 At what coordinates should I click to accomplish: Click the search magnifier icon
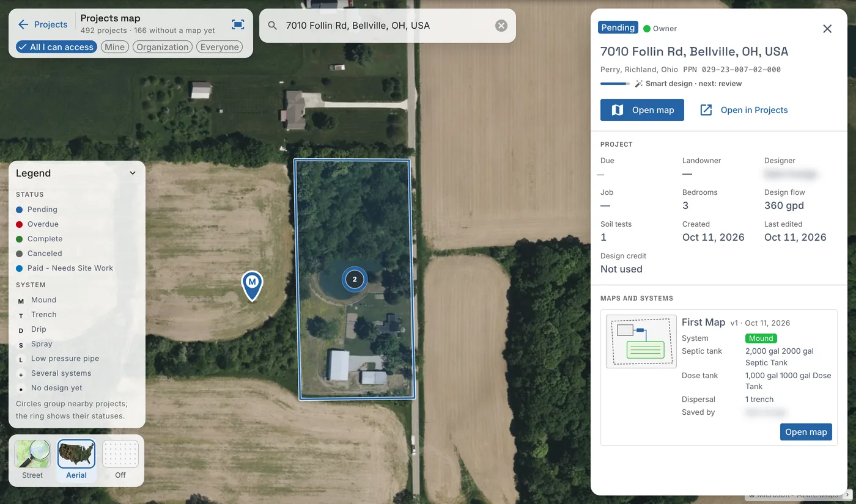[x=273, y=26]
